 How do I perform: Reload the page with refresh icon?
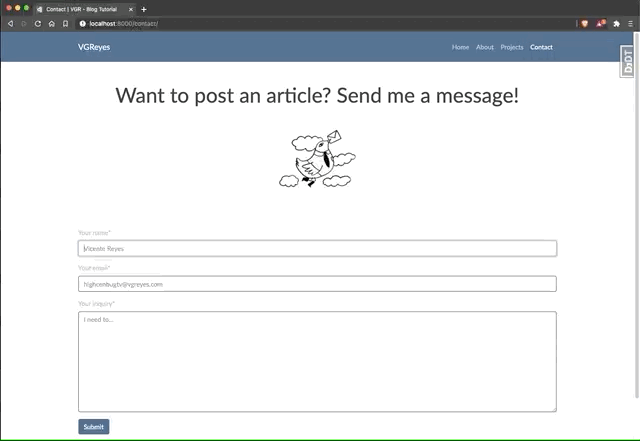tap(37, 23)
